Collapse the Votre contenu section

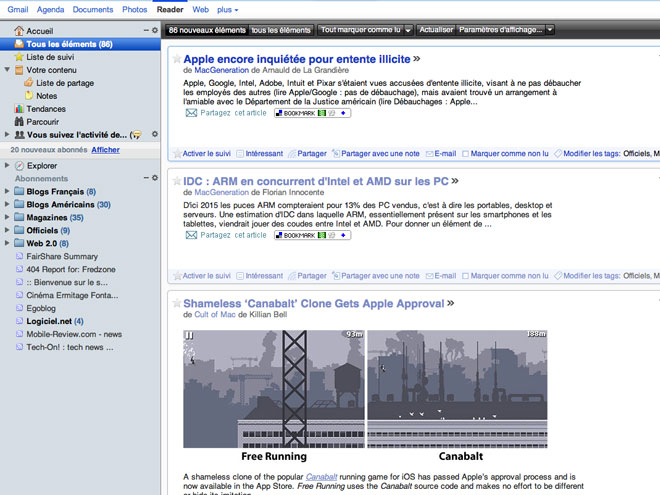pyautogui.click(x=7, y=69)
